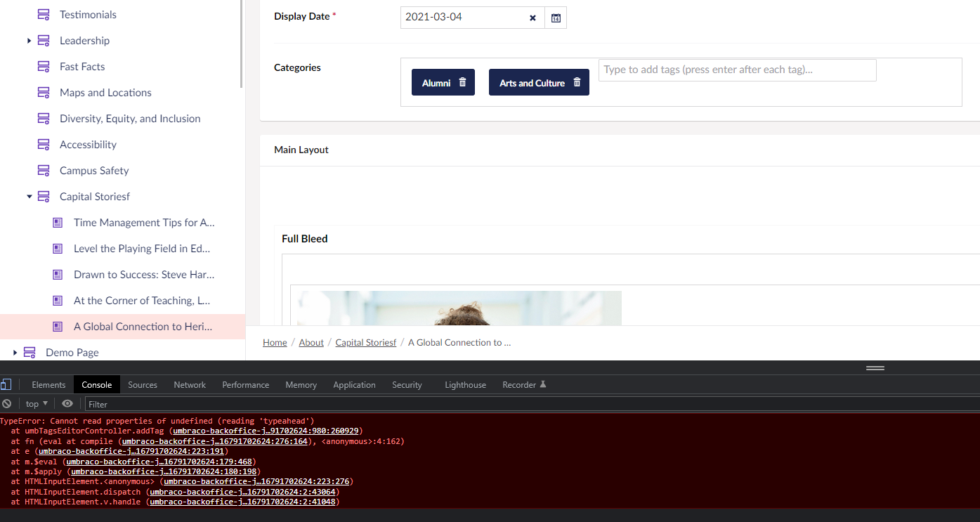Click the Fast Facts content type icon
980x522 pixels.
[43, 66]
